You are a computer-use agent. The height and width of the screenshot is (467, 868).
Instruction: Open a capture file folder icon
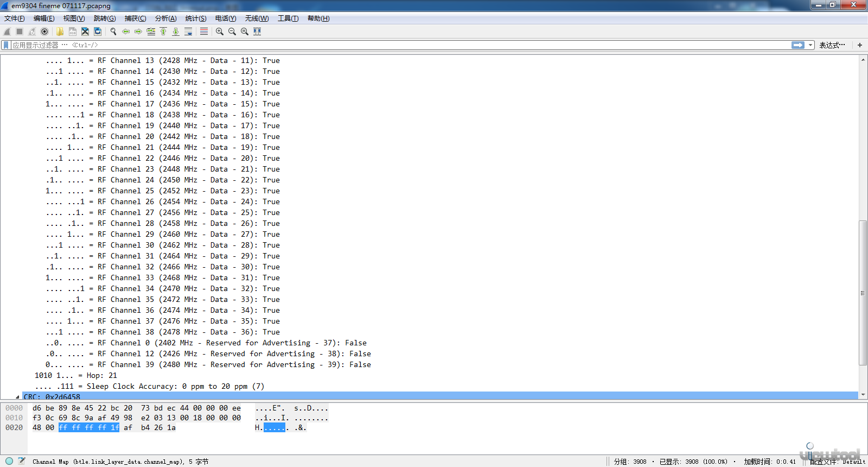(x=60, y=31)
